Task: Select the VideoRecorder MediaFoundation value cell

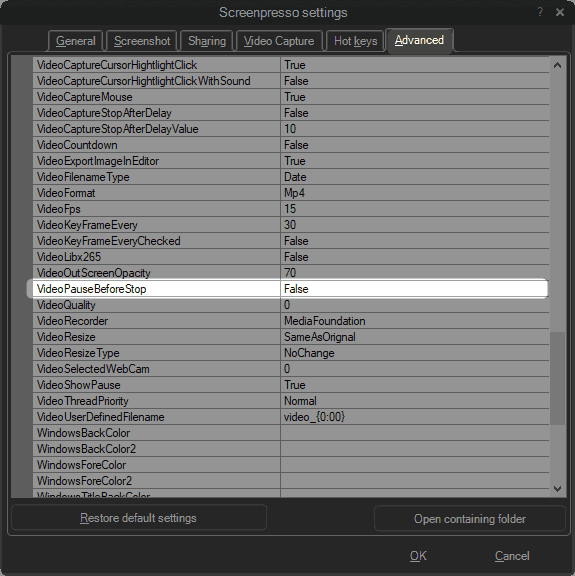Action: click(x=414, y=321)
